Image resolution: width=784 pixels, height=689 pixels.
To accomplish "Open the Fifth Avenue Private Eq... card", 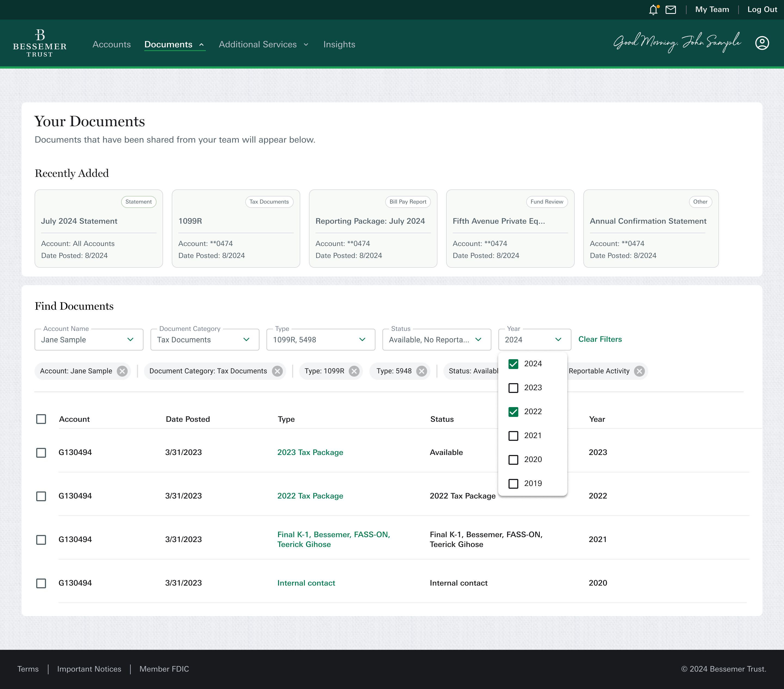I will [510, 229].
